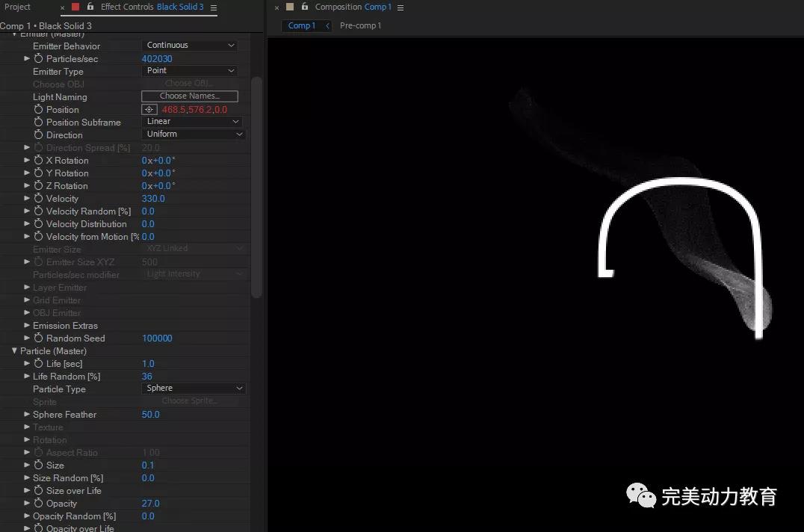Image resolution: width=804 pixels, height=532 pixels.
Task: Open the Composition panel menu icon
Action: coord(401,7)
